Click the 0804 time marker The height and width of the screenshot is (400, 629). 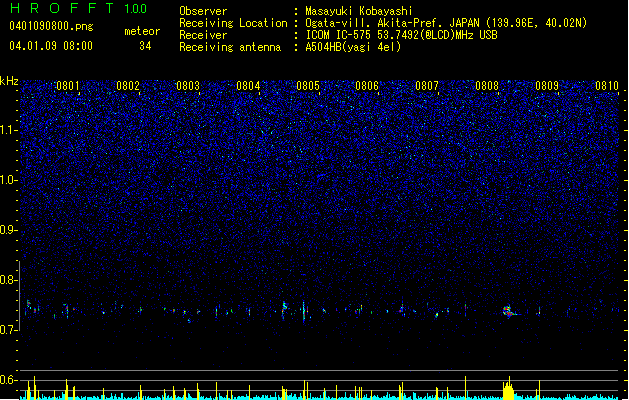(x=248, y=86)
